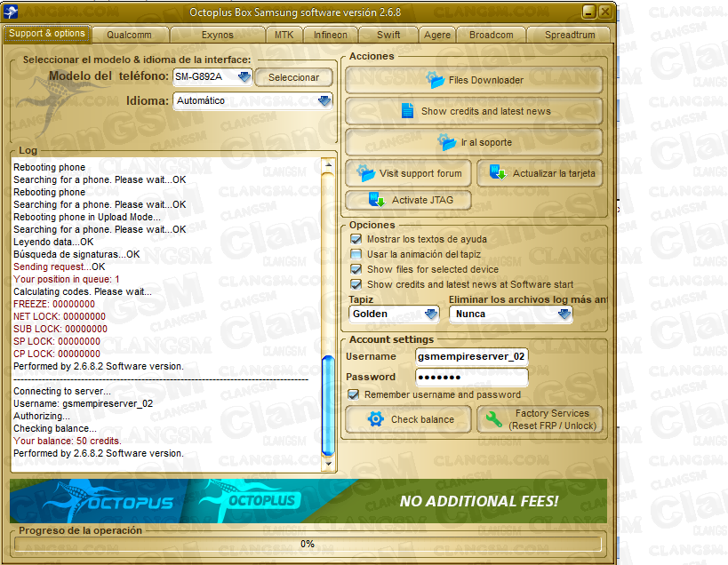Image resolution: width=728 pixels, height=565 pixels.
Task: Open the Broadcom tab
Action: point(492,35)
